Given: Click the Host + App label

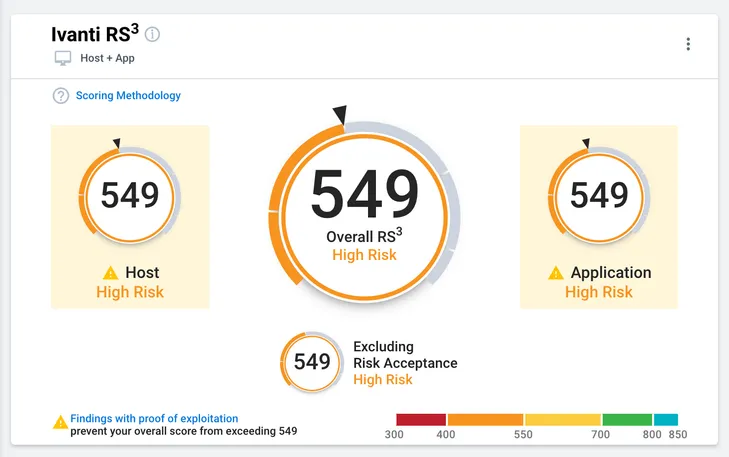Looking at the screenshot, I should pos(107,58).
